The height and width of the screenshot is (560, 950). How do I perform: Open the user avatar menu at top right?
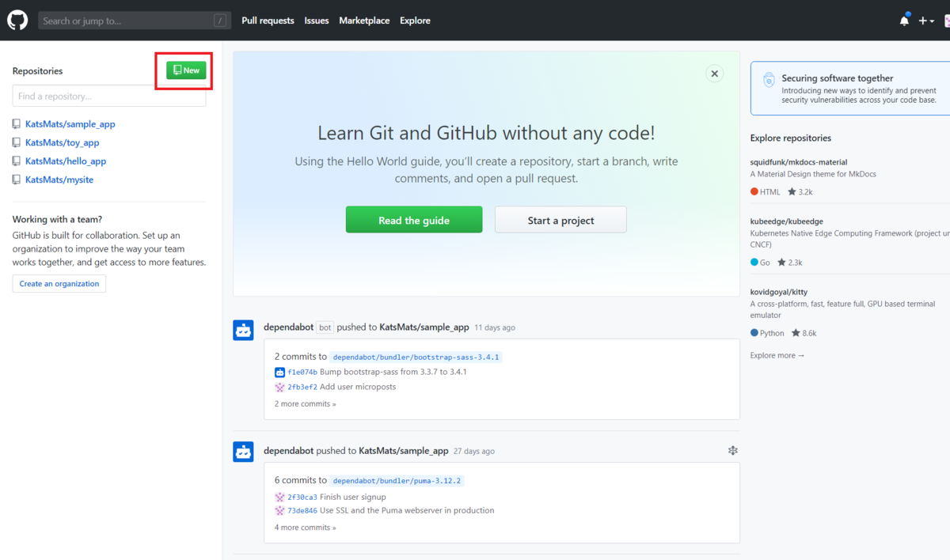(946, 21)
